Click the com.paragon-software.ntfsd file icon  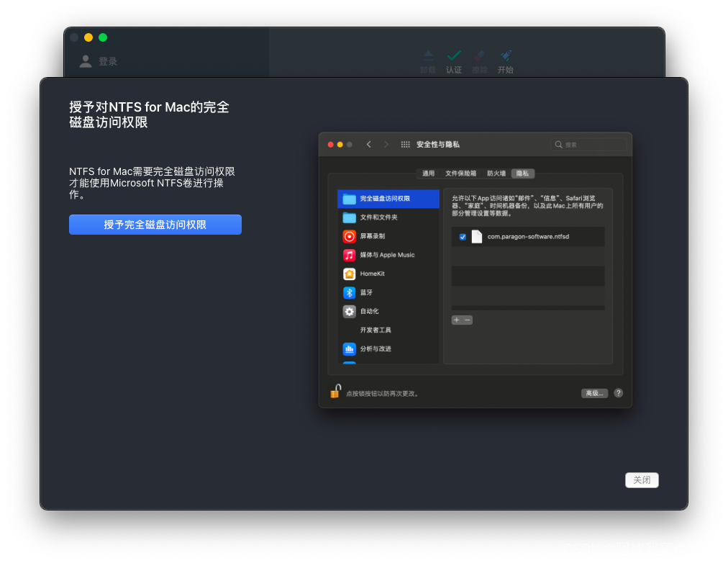[477, 237]
